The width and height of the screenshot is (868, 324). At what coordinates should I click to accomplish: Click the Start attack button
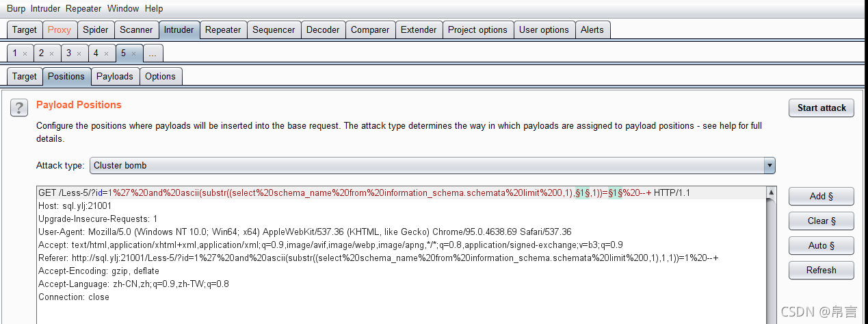[x=821, y=108]
